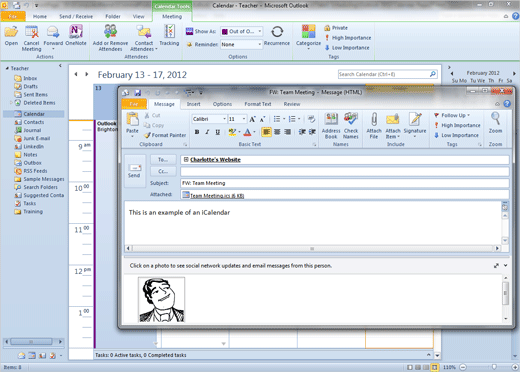Image resolution: width=520 pixels, height=372 pixels.
Task: Align message text right
Action: (x=288, y=132)
